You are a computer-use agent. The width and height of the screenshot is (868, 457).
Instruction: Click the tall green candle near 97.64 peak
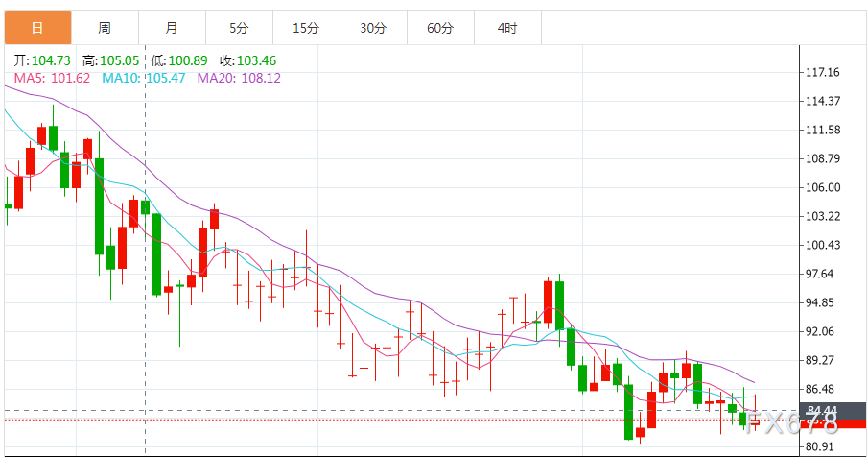pyautogui.click(x=560, y=304)
